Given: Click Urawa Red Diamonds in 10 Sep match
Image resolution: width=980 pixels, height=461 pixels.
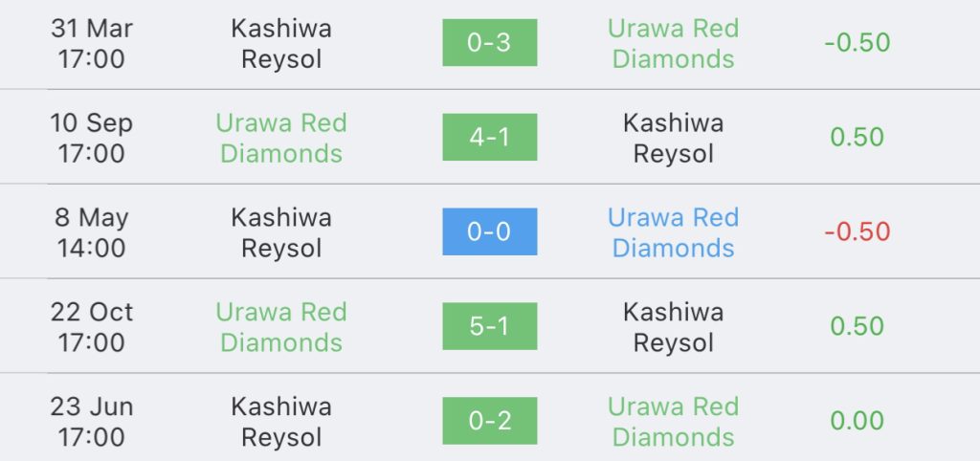Looking at the screenshot, I should click(281, 138).
